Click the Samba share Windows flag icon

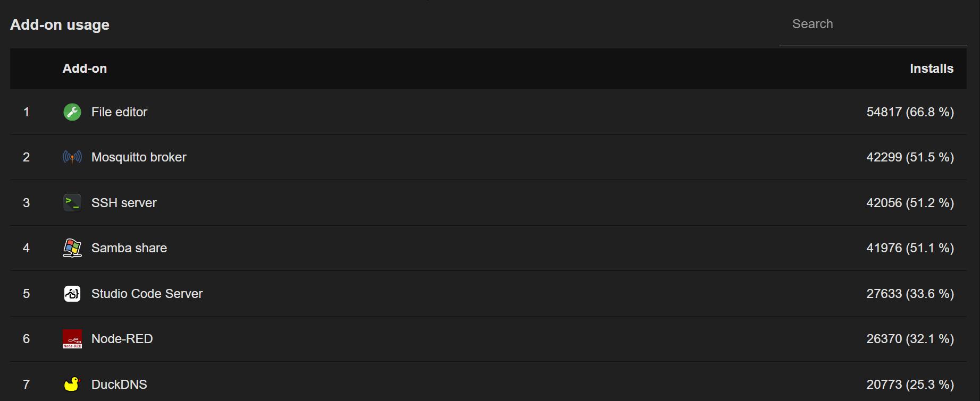[x=72, y=248]
